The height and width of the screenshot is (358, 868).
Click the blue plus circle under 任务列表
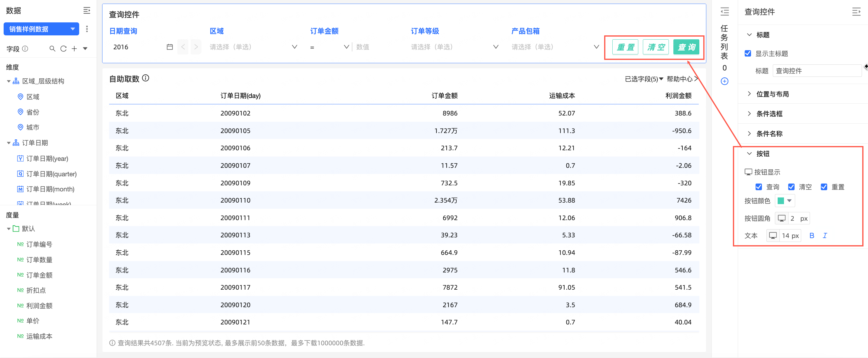click(x=724, y=81)
